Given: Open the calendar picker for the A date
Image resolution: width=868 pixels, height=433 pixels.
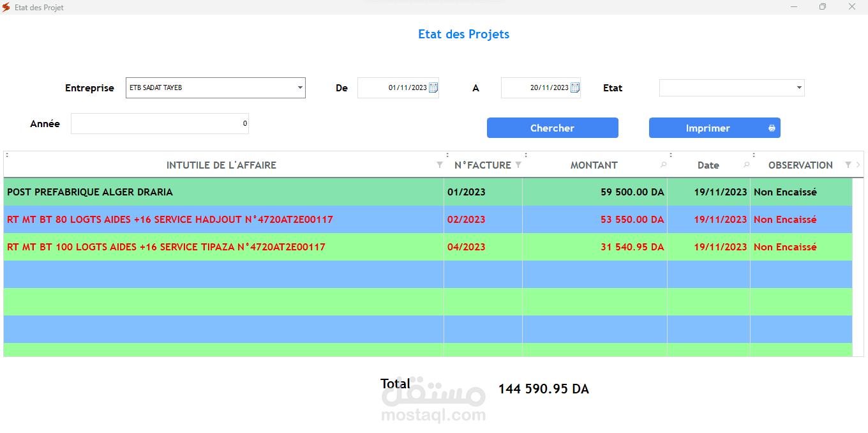Looking at the screenshot, I should [575, 88].
